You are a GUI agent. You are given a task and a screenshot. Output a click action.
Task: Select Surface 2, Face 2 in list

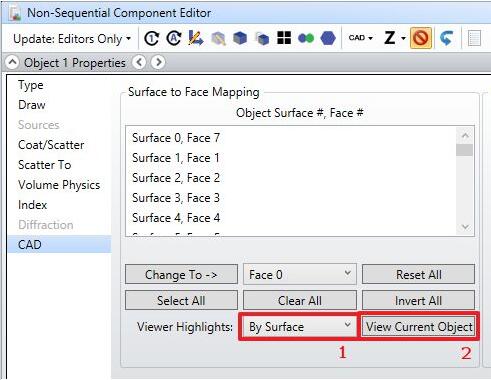176,178
